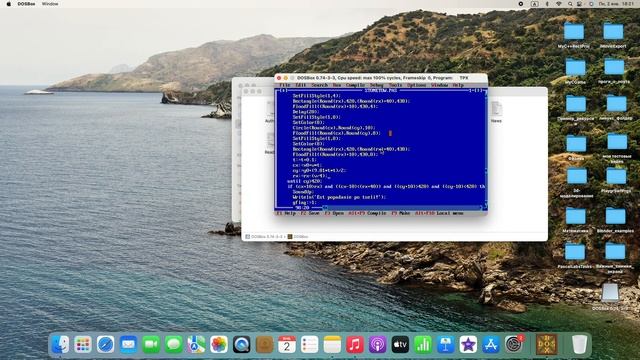The width and height of the screenshot is (640, 360).
Task: Open System Preferences from the Dock
Action: point(513,345)
